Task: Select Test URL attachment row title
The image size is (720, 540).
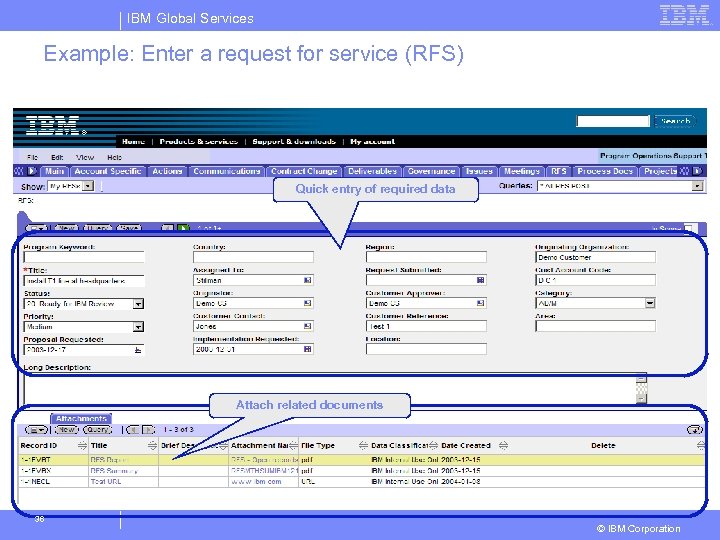Action: (106, 482)
